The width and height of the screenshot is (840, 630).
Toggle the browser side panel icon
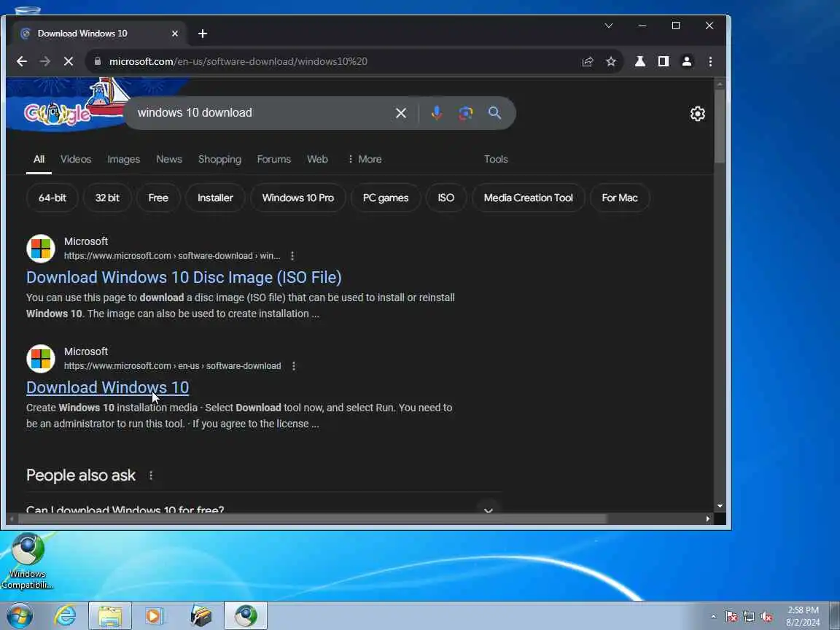[664, 61]
